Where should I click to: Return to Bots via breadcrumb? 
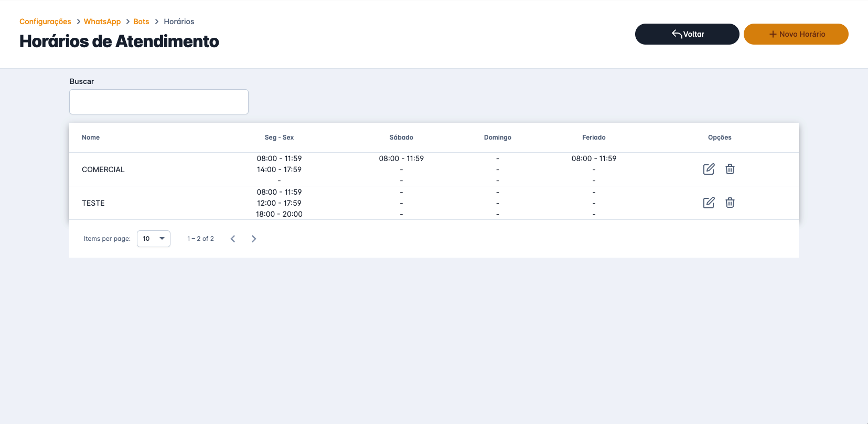pyautogui.click(x=141, y=22)
